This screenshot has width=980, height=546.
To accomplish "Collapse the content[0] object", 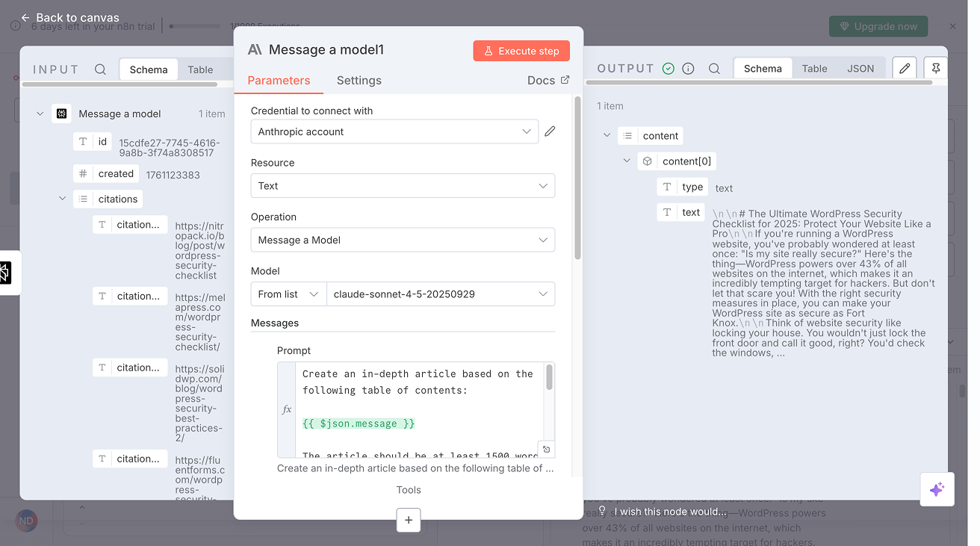I will [x=627, y=161].
